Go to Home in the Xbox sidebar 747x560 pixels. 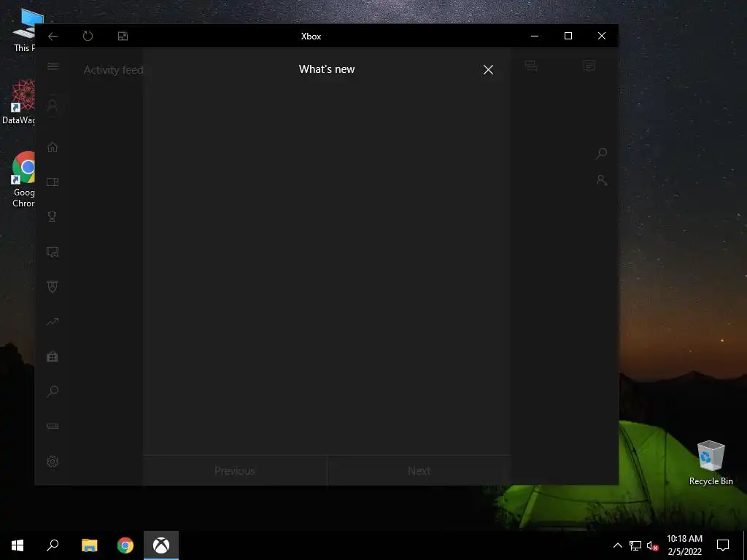coord(53,147)
